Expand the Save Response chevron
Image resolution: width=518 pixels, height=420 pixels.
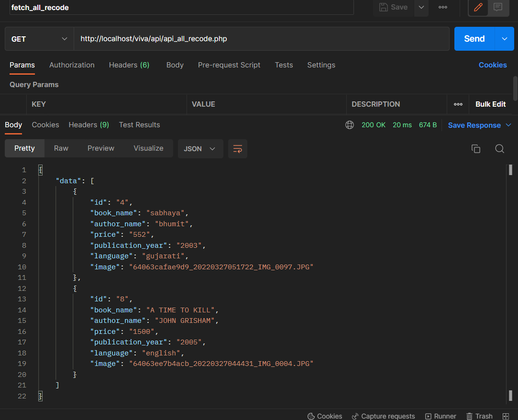point(508,125)
